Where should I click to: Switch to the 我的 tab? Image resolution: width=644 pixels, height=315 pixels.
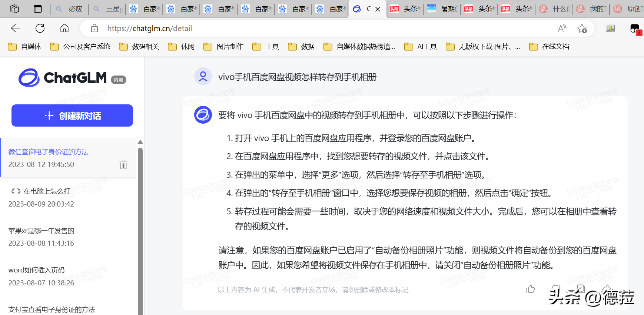(x=592, y=9)
